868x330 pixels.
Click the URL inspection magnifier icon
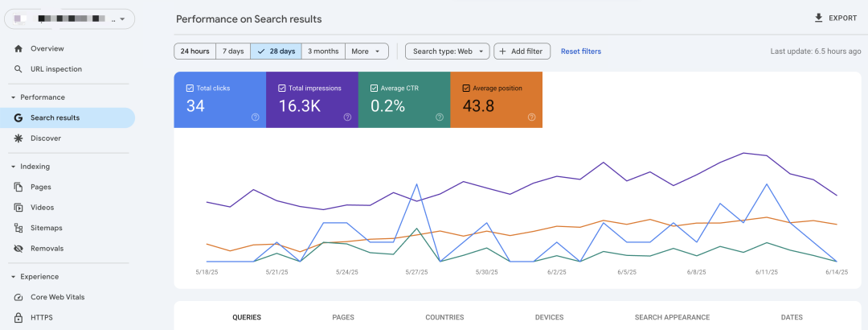(x=18, y=69)
